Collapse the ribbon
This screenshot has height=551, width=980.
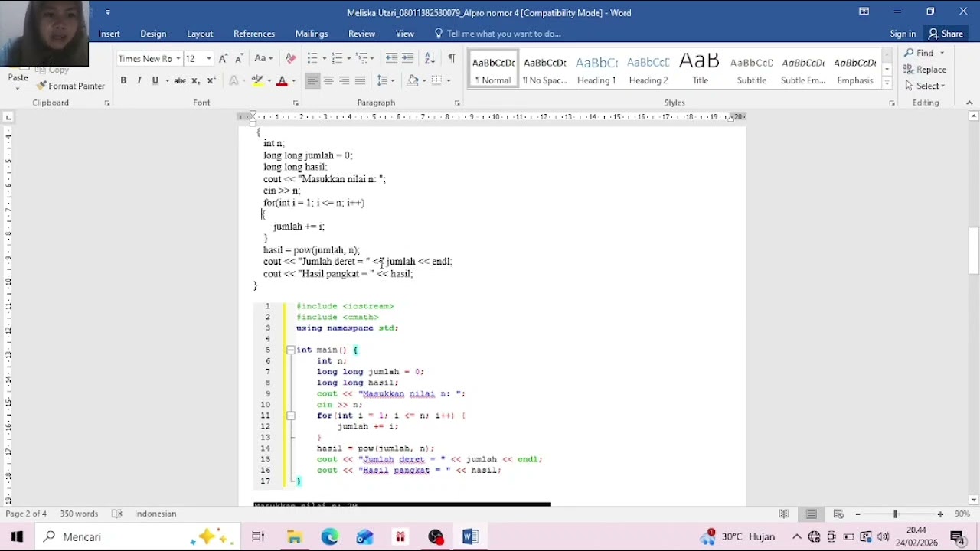click(x=969, y=103)
